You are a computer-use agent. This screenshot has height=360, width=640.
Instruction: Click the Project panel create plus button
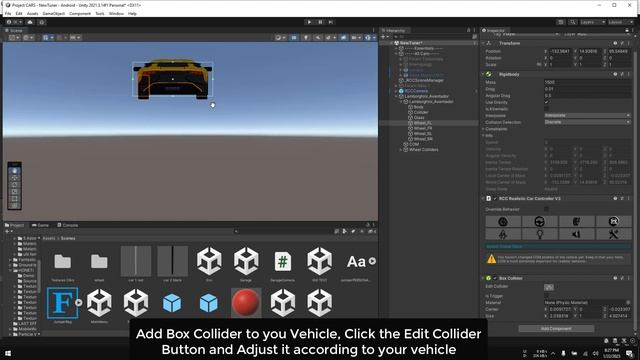pos(8,231)
